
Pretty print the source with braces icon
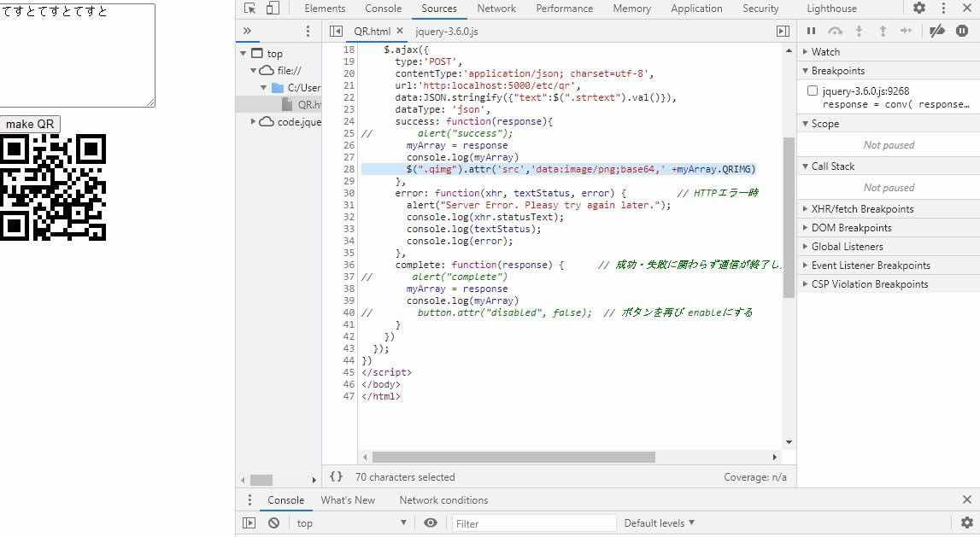point(337,476)
